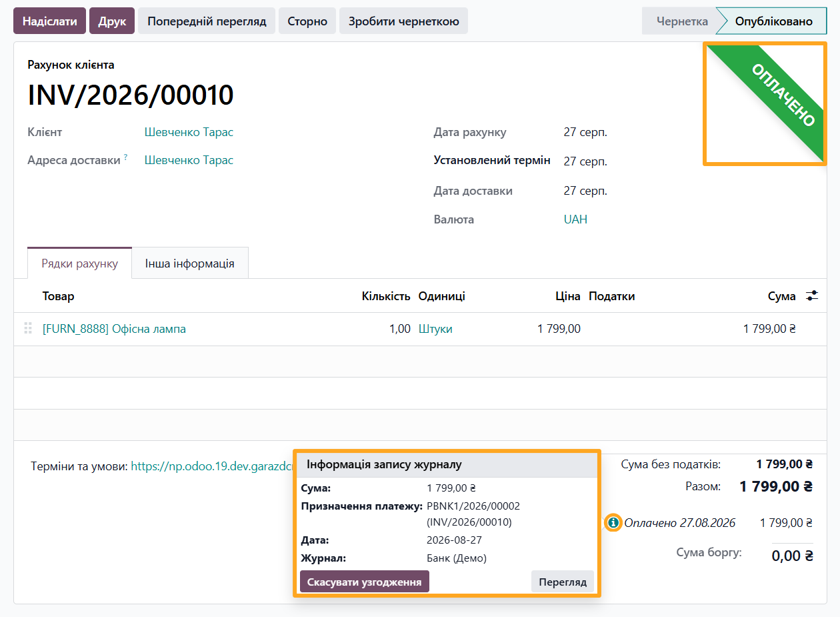
Task: Open Адреса доставки link Шевченко Тарас
Action: [x=189, y=160]
